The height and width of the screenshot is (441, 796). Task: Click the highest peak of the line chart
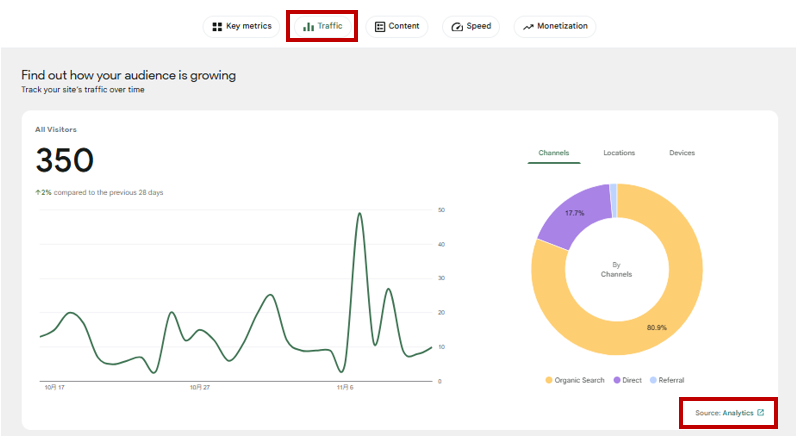359,214
